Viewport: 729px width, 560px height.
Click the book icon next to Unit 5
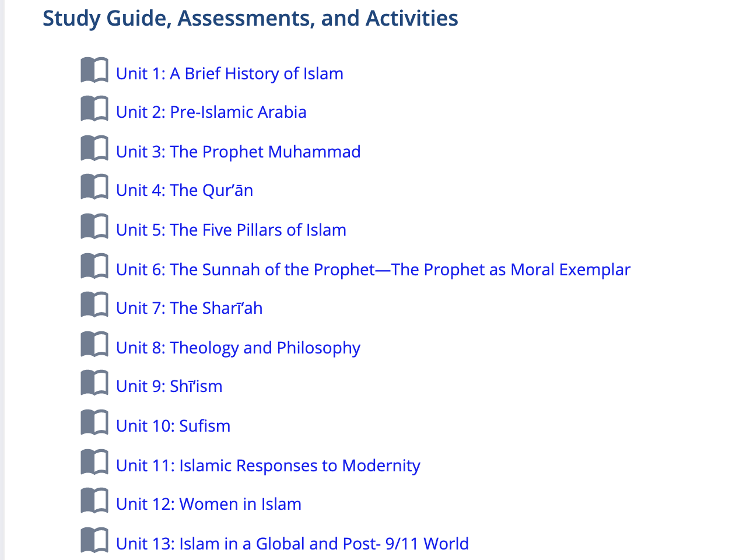(x=94, y=226)
